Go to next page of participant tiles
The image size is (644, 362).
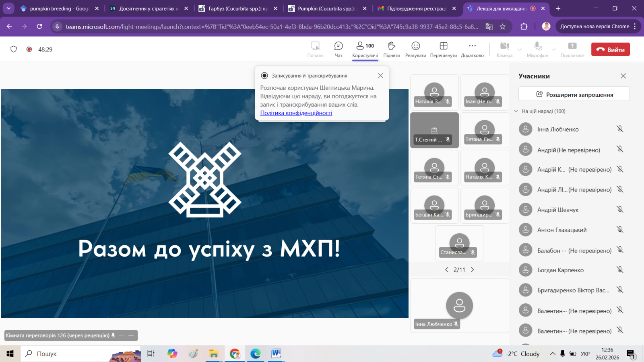pos(473,270)
